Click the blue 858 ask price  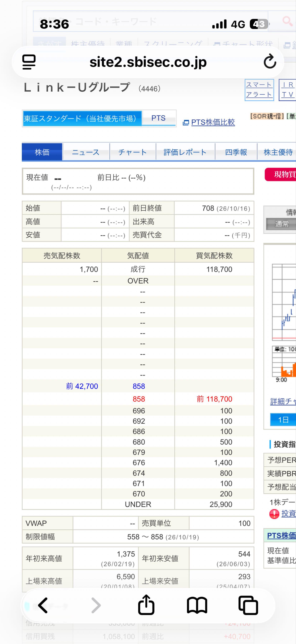coord(139,386)
